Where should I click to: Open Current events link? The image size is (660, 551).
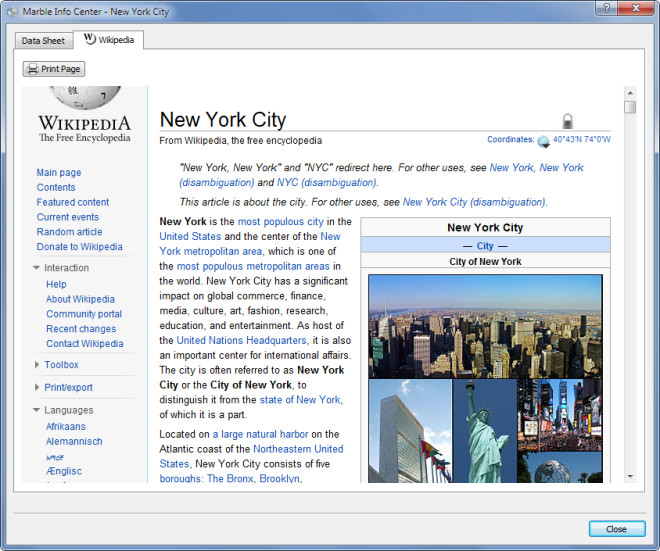click(68, 217)
